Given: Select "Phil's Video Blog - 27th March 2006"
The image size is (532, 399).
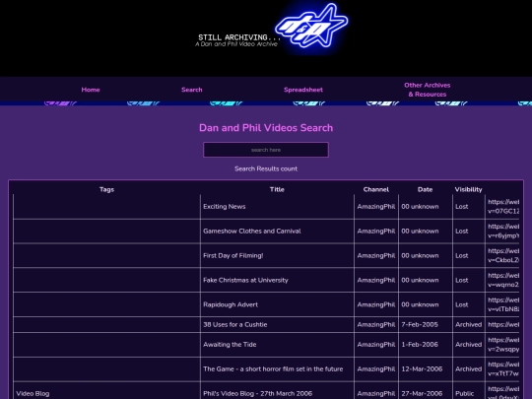Looking at the screenshot, I should [x=257, y=393].
